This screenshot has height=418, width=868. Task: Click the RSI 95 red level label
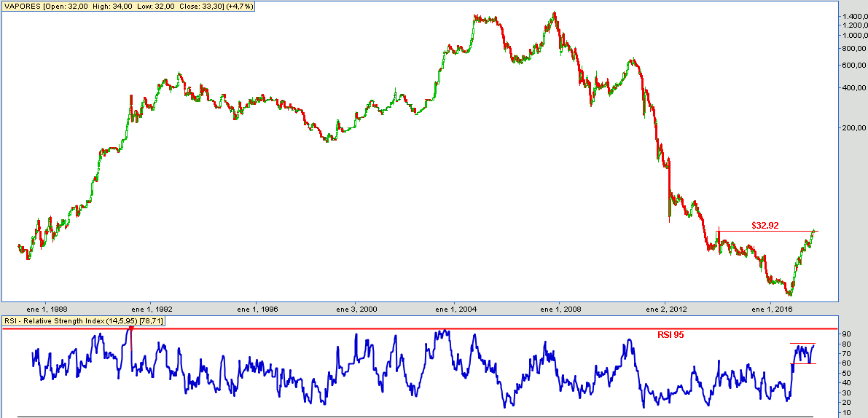[671, 334]
